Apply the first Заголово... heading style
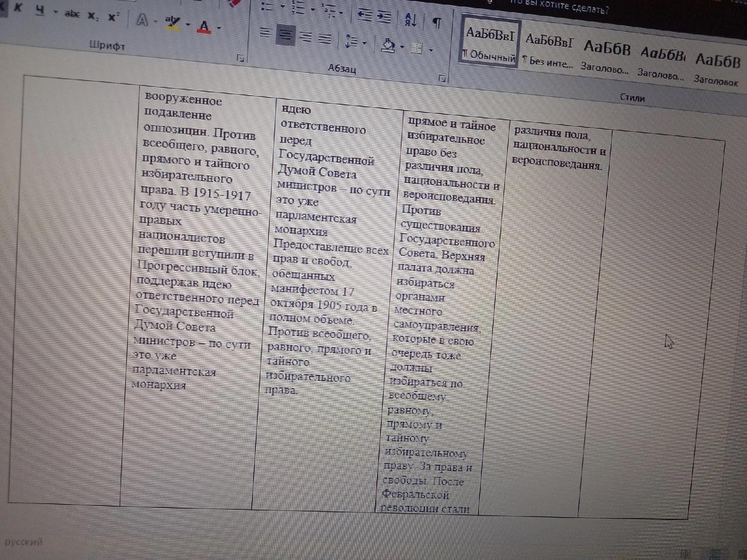Screen dimensions: 747x560 (606, 58)
